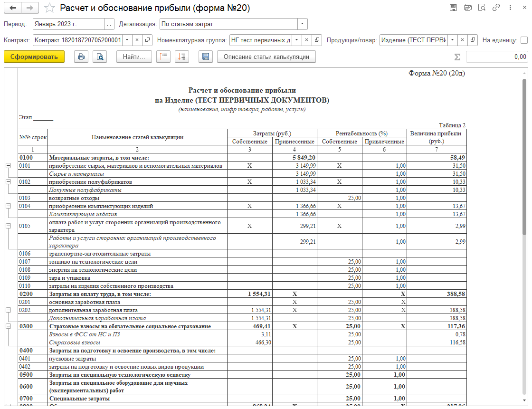The width and height of the screenshot is (532, 409).
Task: Select cell 'Материальные затраты, в том числе:'
Action: click(x=137, y=158)
